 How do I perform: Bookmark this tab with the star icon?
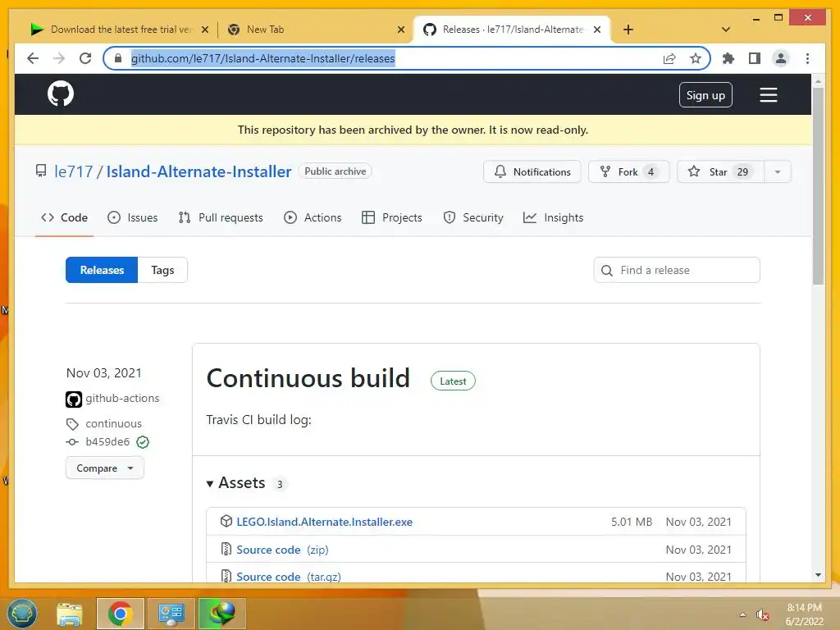pyautogui.click(x=696, y=58)
